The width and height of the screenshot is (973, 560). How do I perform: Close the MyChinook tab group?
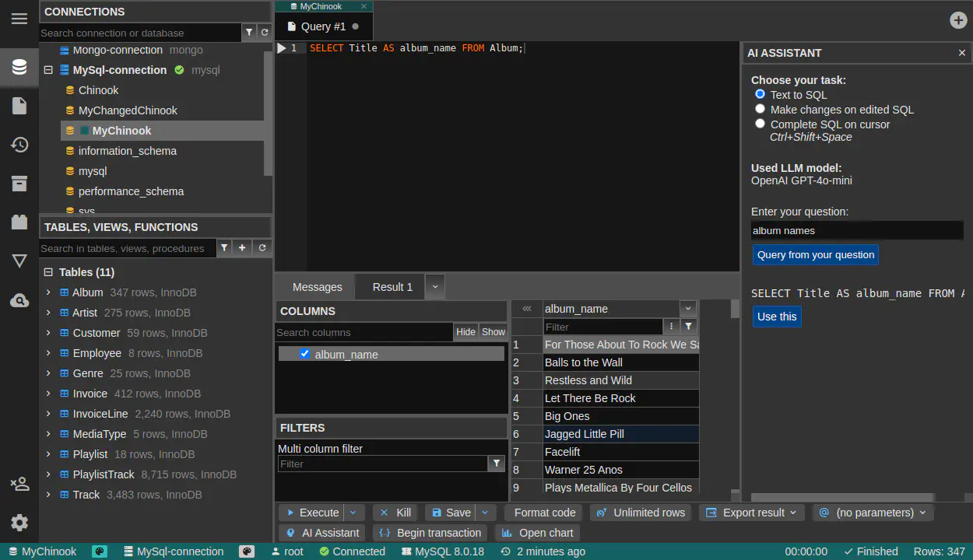[364, 6]
